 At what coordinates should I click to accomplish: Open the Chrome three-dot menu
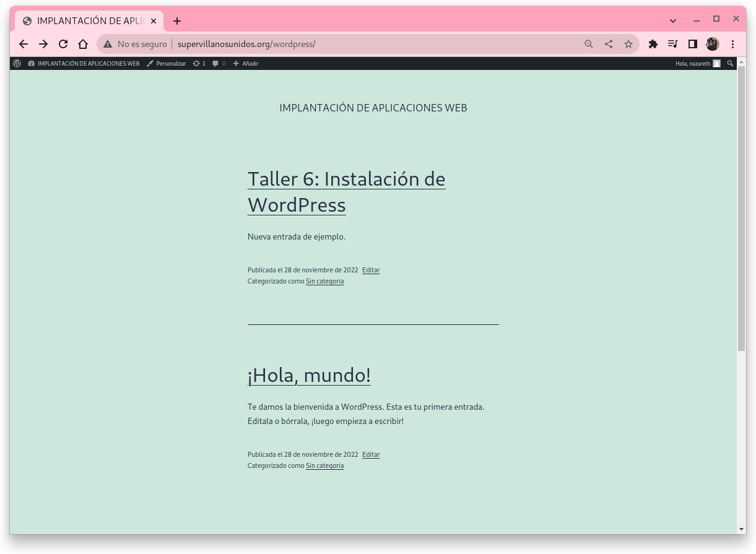(733, 44)
